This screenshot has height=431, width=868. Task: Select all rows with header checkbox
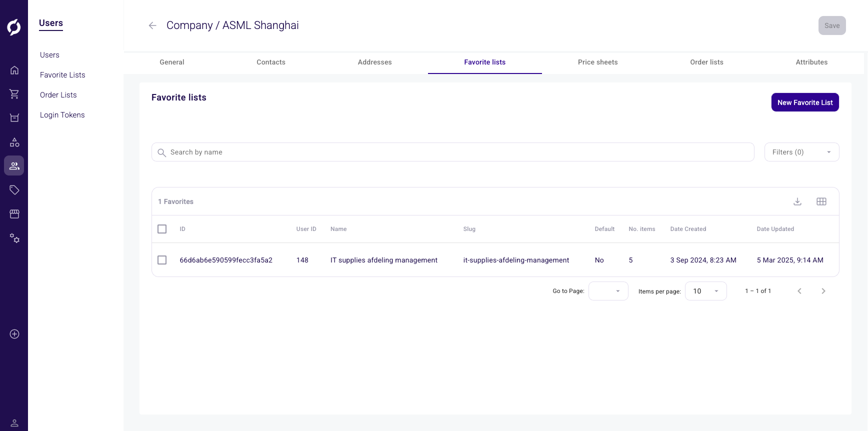[x=162, y=229]
